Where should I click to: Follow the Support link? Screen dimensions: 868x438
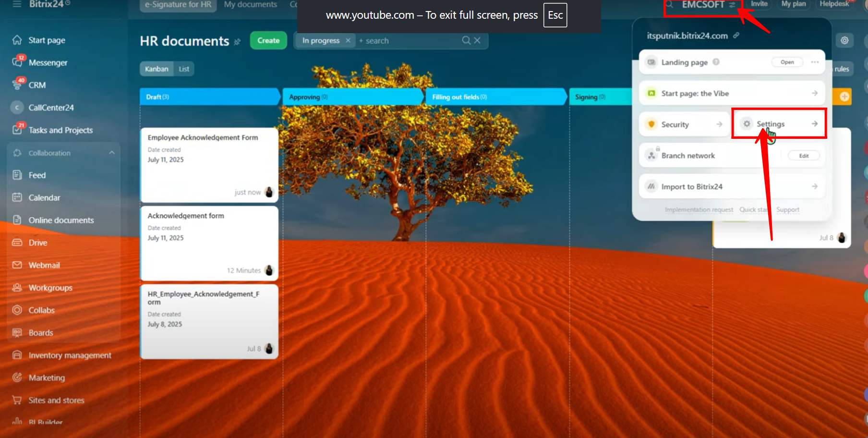coord(788,210)
